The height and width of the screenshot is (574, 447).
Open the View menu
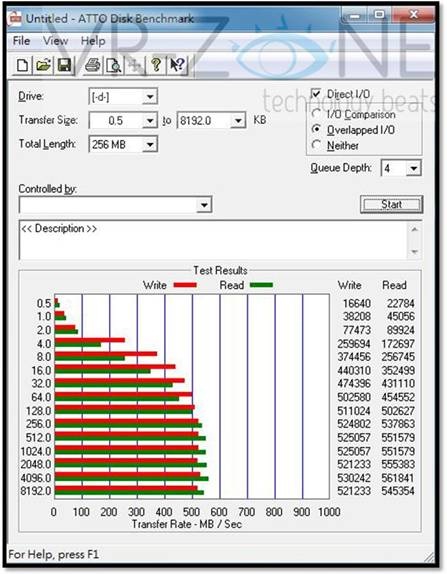tap(55, 41)
